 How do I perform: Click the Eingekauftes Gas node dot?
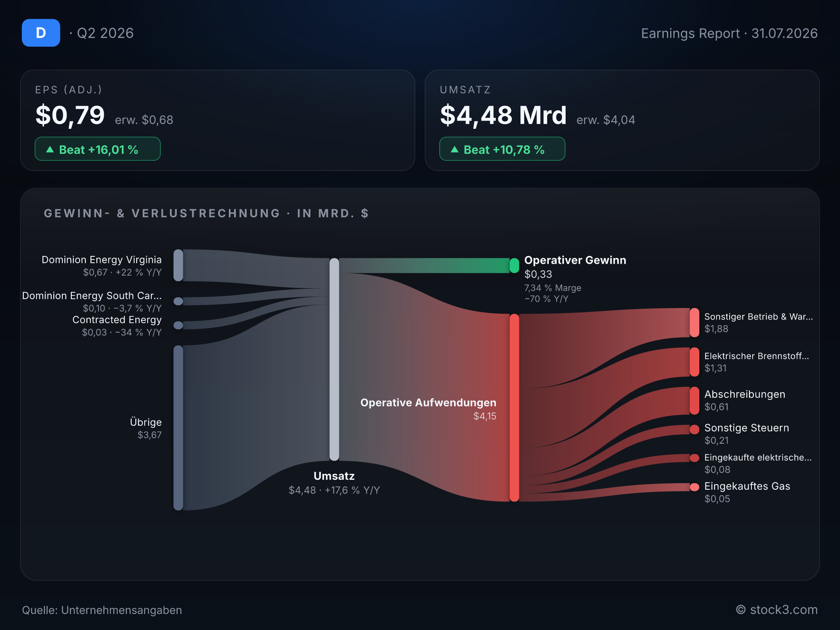[694, 487]
